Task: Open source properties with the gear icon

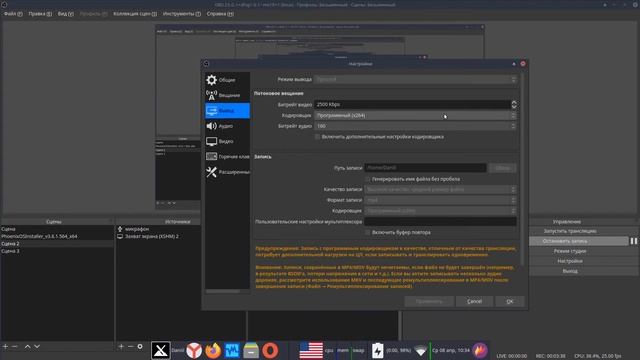Action: (x=140, y=347)
